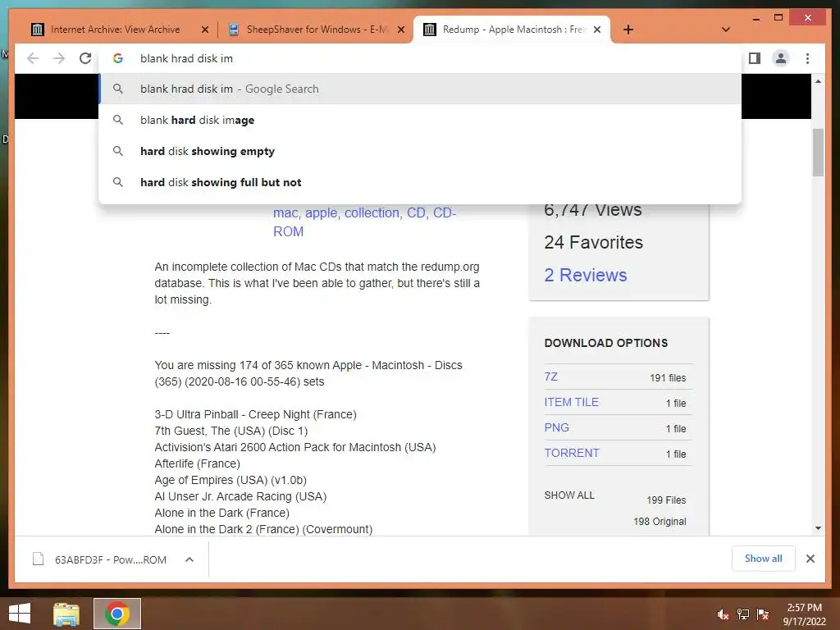
Task: Download the TORRENT file option
Action: click(572, 453)
